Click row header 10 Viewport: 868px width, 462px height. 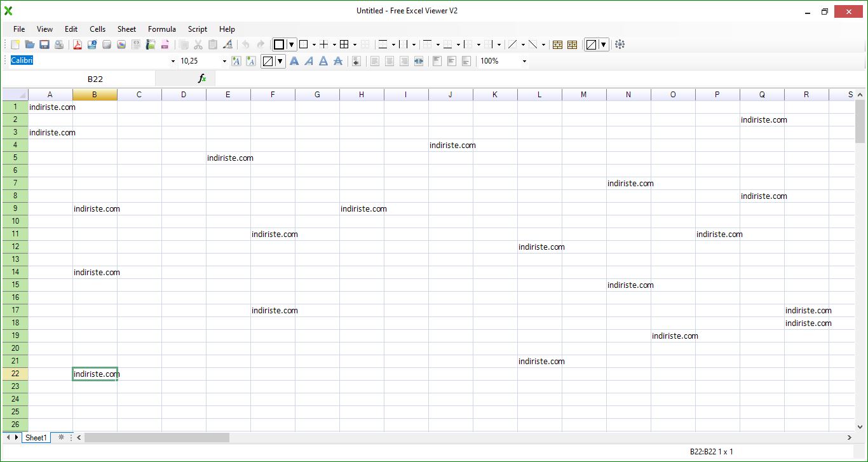click(x=15, y=221)
